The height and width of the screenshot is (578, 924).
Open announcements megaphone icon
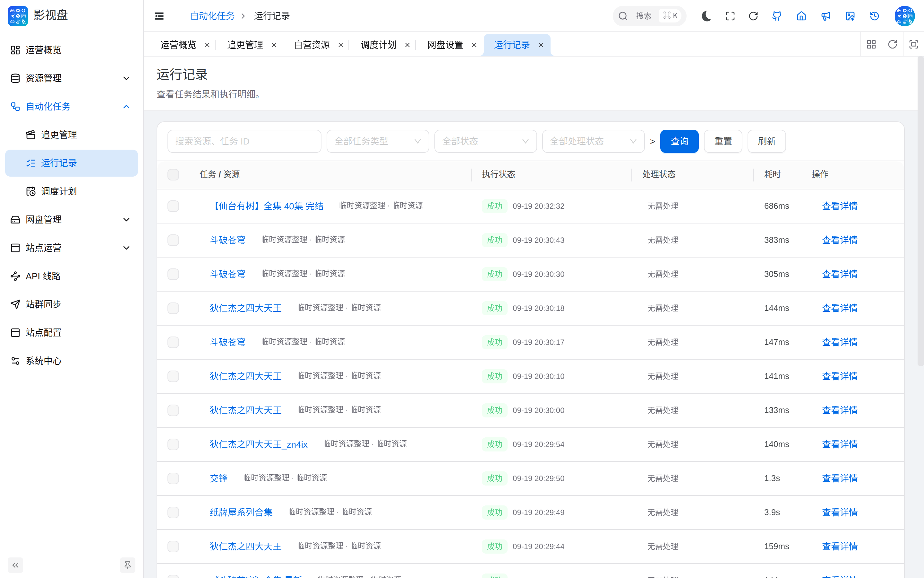tap(826, 16)
